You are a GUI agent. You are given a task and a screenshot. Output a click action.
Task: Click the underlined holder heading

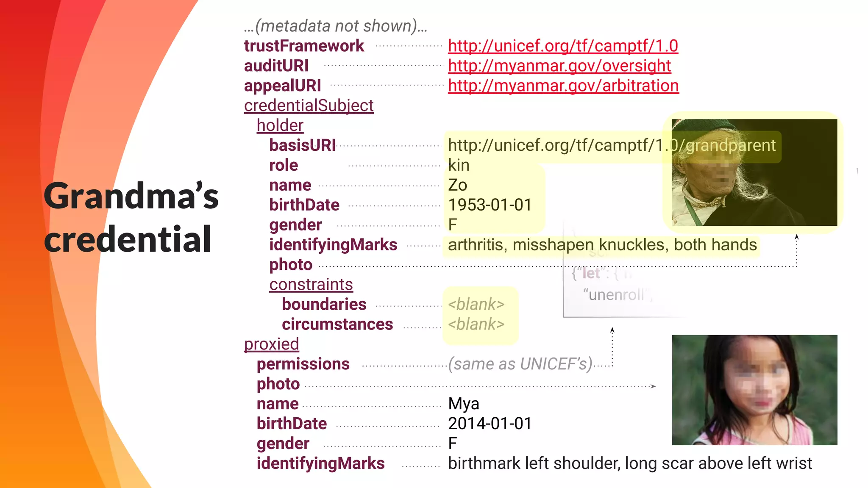280,126
